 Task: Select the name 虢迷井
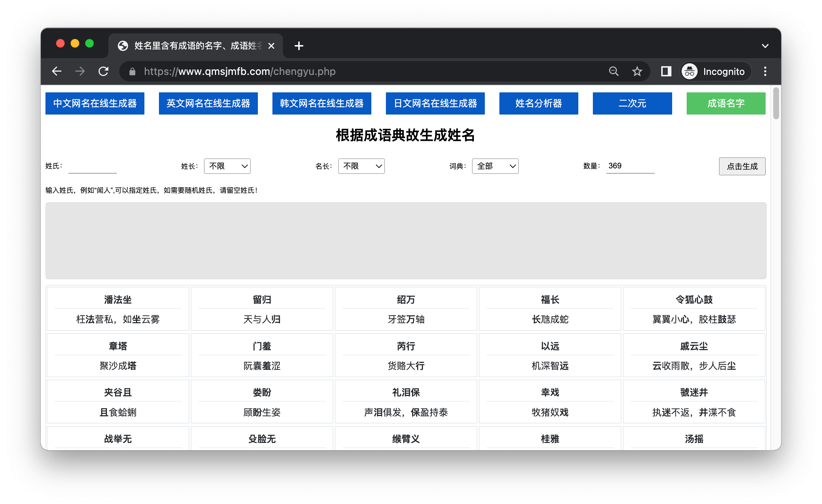click(x=694, y=392)
